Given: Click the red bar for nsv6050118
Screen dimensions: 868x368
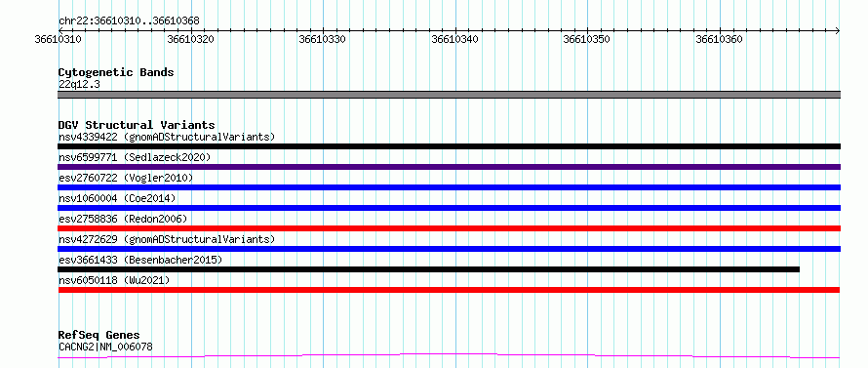Looking at the screenshot, I should click(x=449, y=290).
